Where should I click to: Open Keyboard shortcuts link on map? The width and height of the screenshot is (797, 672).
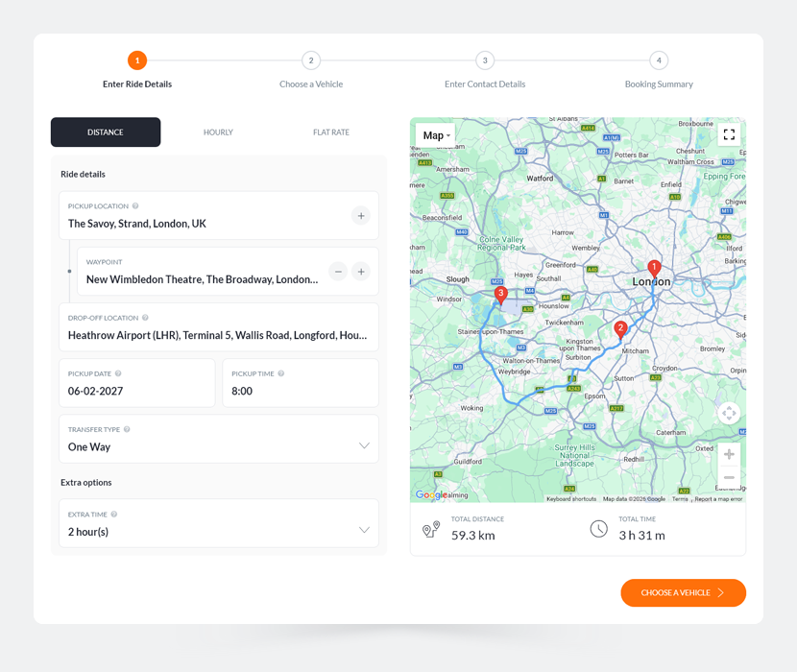(x=571, y=499)
